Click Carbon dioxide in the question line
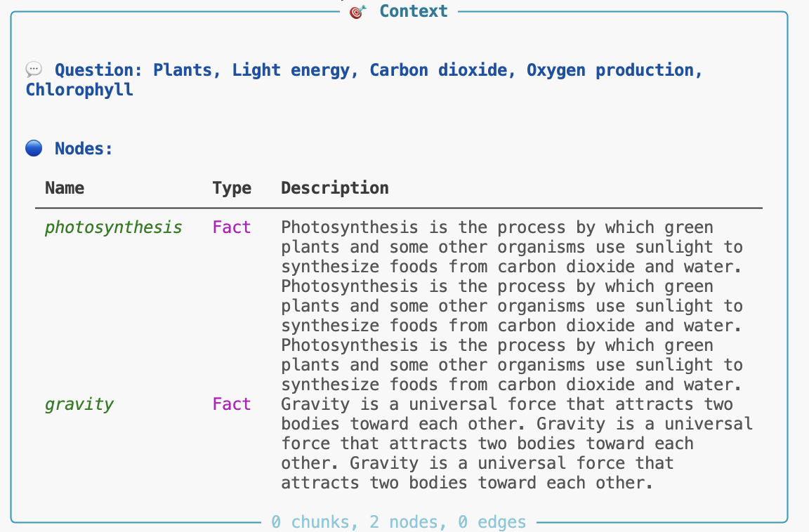Image resolution: width=809 pixels, height=532 pixels. tap(438, 70)
